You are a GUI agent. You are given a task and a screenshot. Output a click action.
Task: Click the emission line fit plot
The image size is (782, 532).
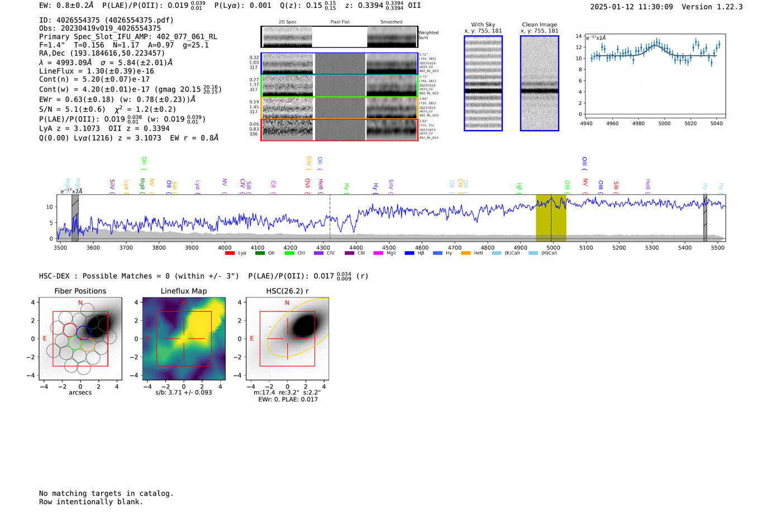[x=655, y=76]
